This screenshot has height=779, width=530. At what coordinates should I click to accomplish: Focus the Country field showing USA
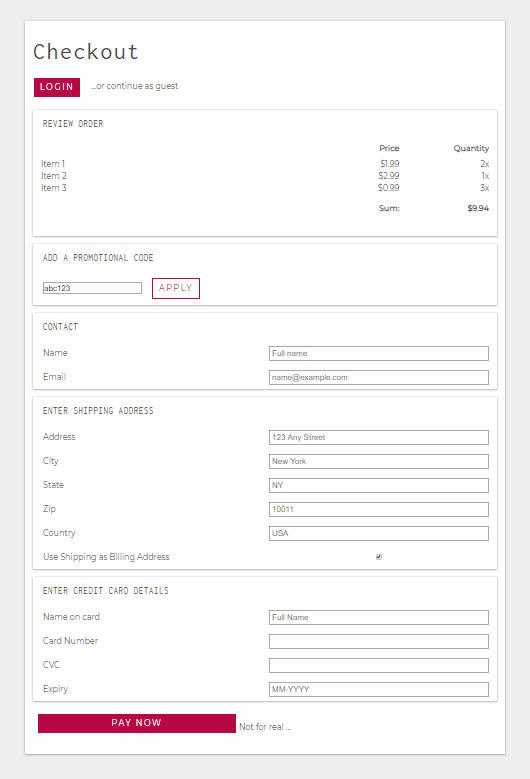coord(379,533)
